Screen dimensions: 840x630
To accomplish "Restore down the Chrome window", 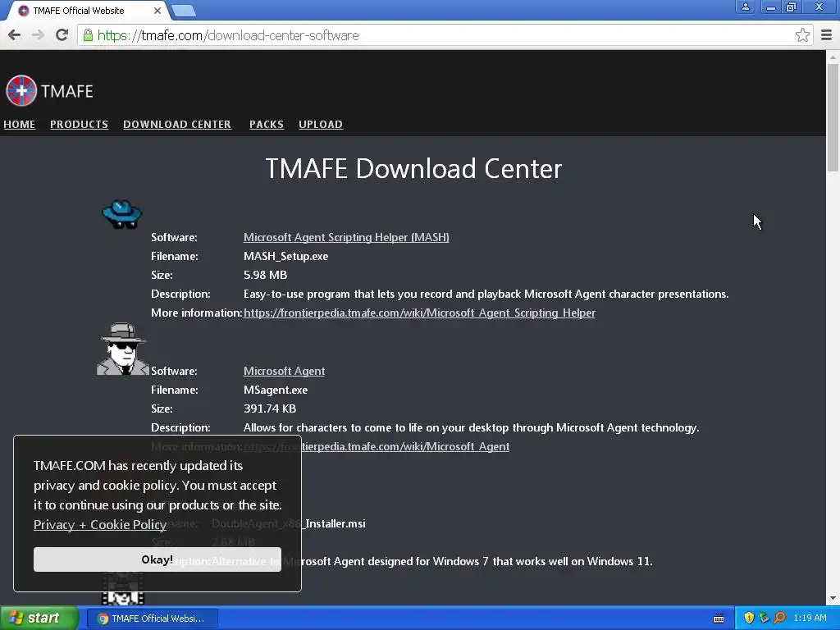I will (791, 7).
